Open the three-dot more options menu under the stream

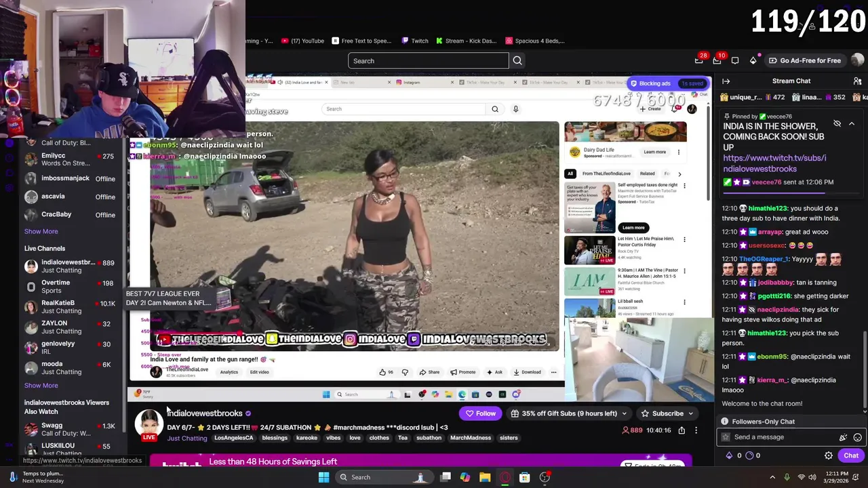696,430
